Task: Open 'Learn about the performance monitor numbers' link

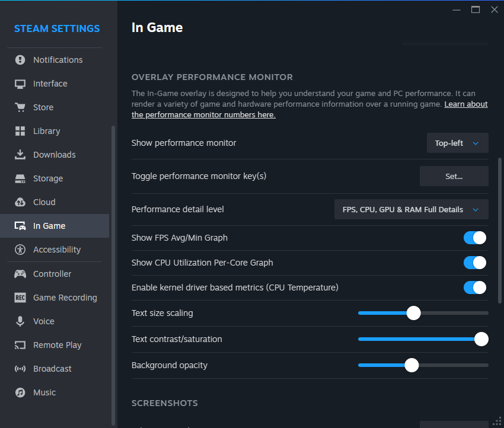Action: coord(203,115)
